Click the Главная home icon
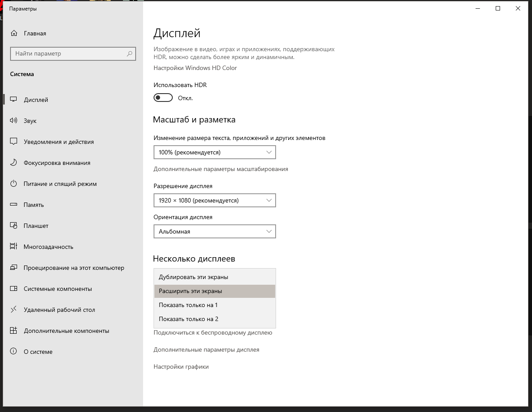 point(14,33)
